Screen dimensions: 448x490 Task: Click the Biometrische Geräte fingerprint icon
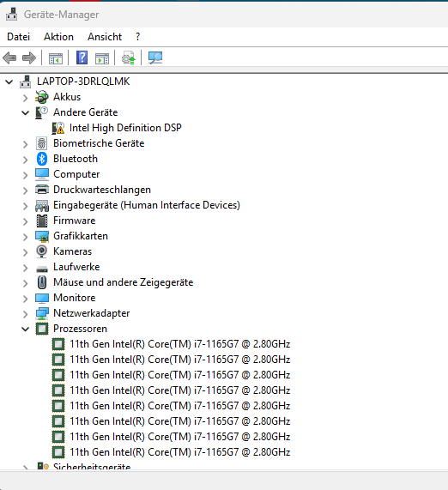coord(41,143)
